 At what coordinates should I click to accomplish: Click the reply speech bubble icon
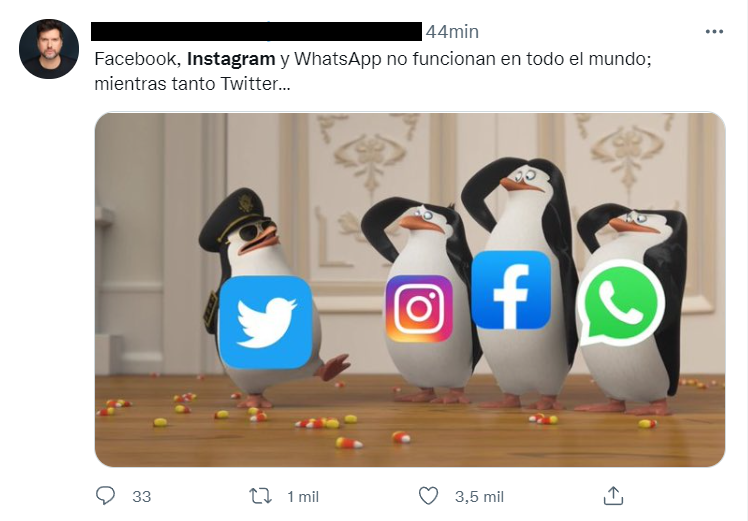(x=105, y=496)
